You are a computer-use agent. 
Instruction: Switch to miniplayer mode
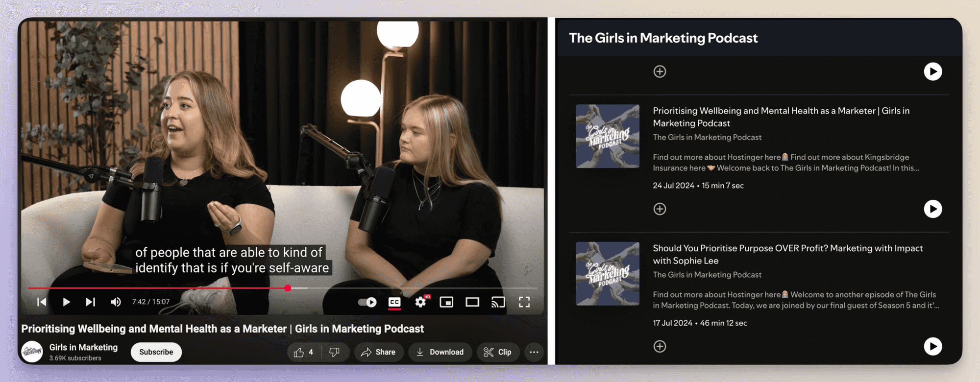(446, 302)
